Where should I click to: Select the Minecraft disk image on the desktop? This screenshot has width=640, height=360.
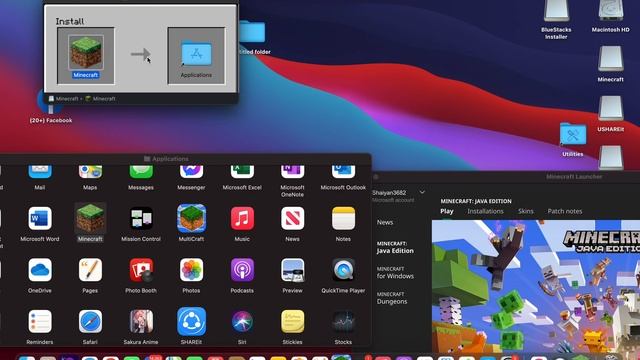click(x=611, y=58)
